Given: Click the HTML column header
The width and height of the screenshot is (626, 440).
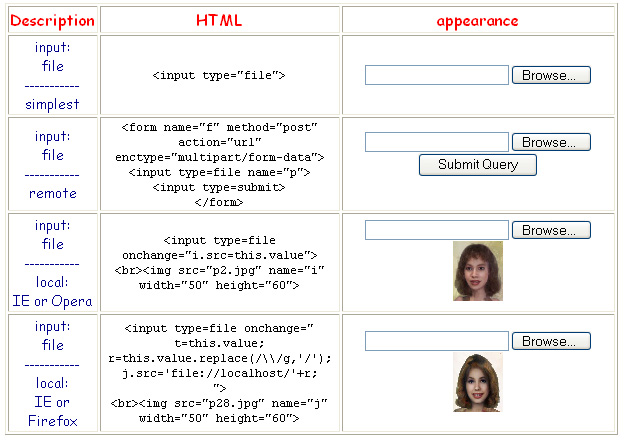Looking at the screenshot, I should (x=218, y=20).
